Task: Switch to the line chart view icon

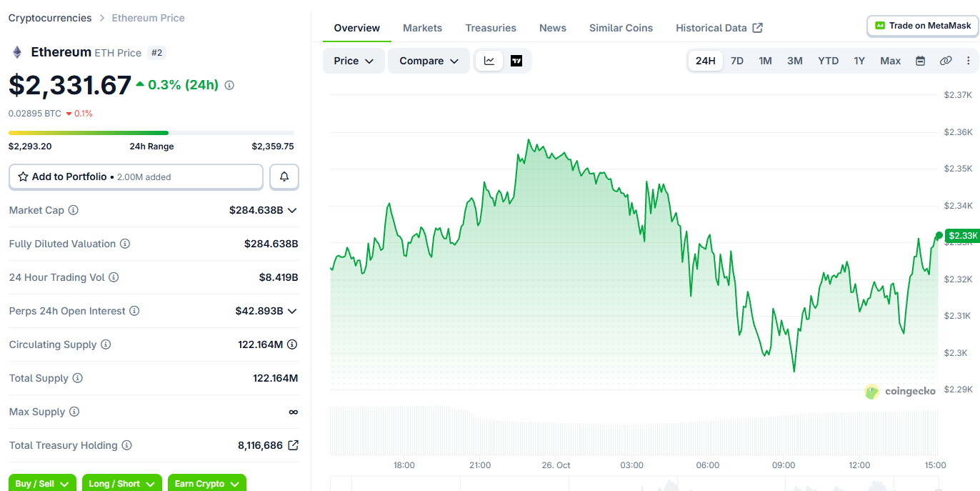Action: [x=489, y=61]
